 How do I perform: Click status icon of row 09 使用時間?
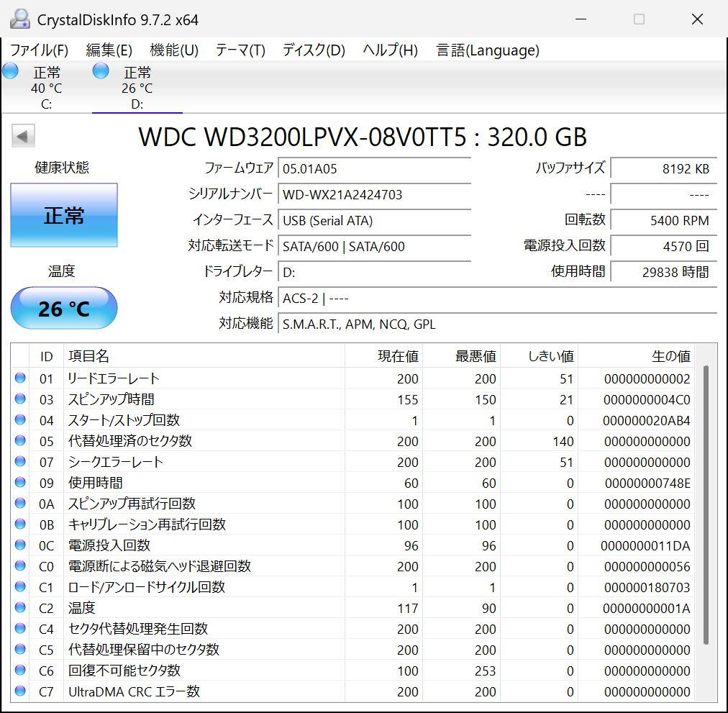tap(20, 483)
